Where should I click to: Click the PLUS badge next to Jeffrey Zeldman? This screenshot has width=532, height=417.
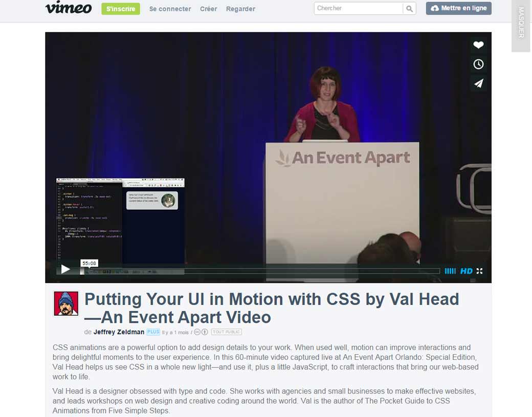[152, 332]
